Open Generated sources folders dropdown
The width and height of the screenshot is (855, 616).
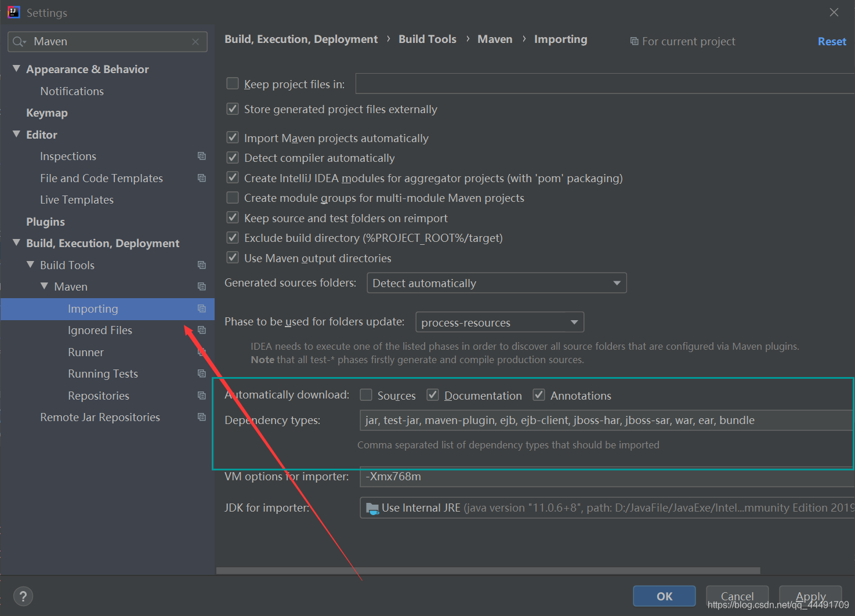point(497,283)
